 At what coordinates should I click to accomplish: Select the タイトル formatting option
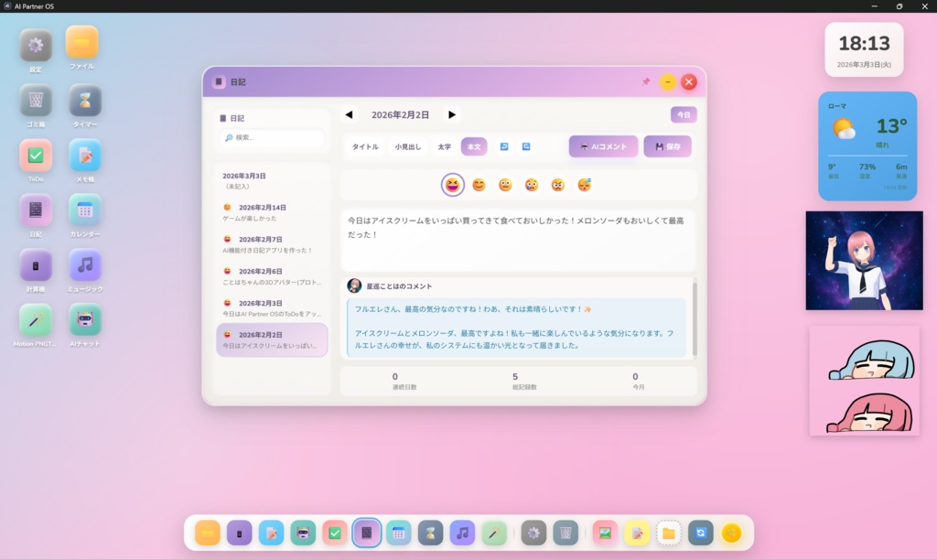pos(363,145)
